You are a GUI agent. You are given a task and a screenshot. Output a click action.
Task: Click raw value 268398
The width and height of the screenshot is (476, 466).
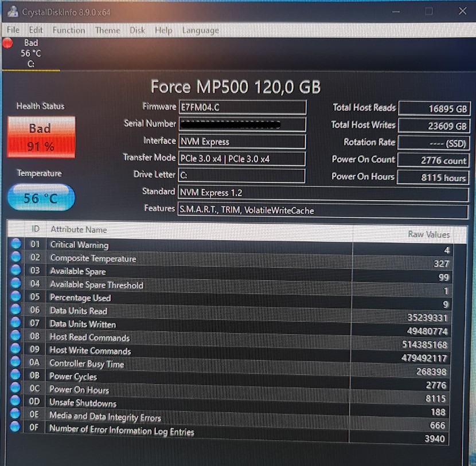[431, 371]
